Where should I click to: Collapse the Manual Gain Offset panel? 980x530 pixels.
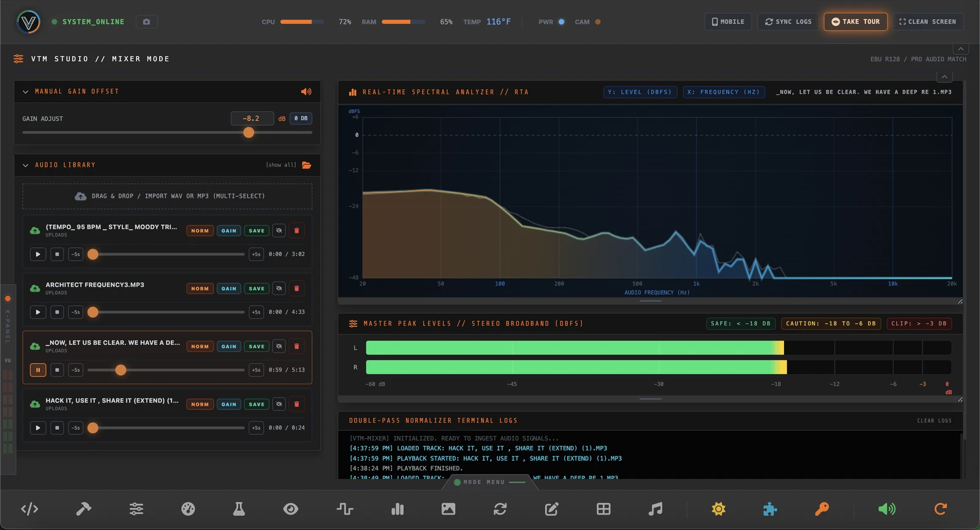25,92
